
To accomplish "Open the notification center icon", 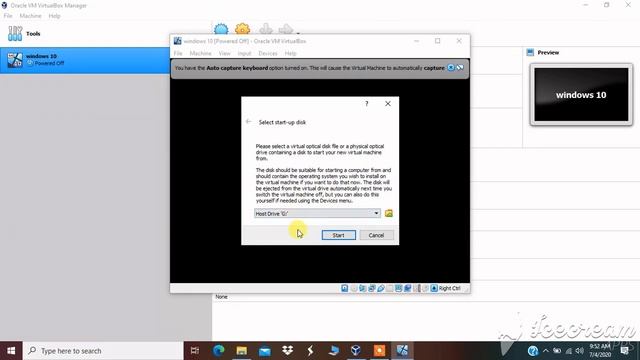I will (624, 351).
